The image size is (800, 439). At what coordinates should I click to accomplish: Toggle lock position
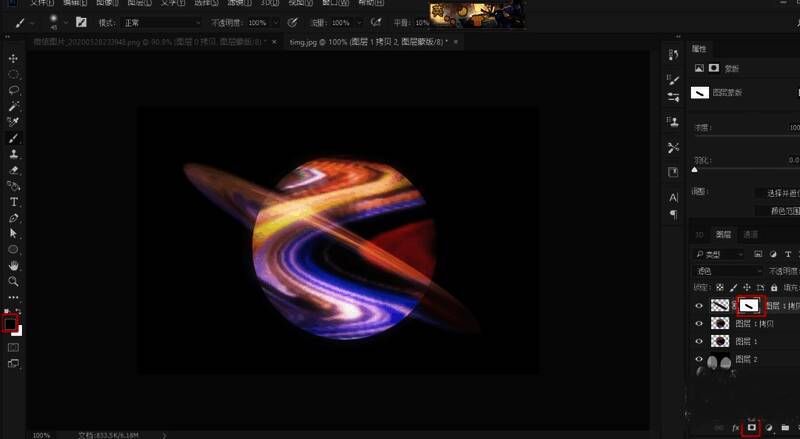(747, 287)
